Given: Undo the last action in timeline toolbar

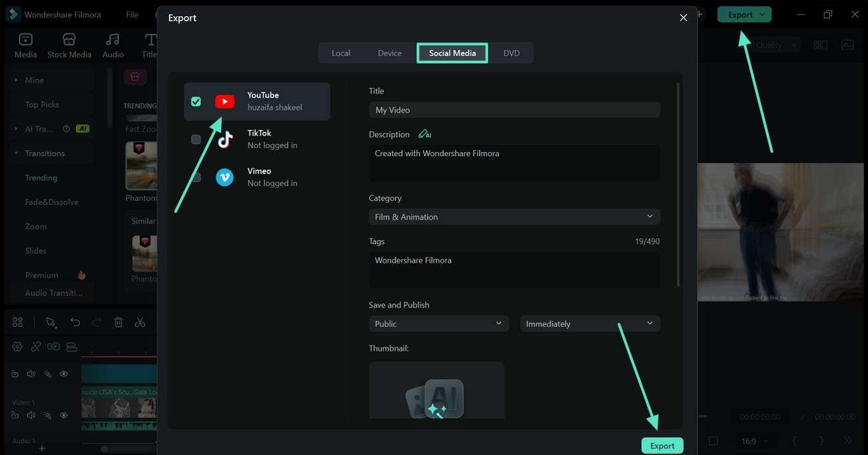Looking at the screenshot, I should click(75, 322).
